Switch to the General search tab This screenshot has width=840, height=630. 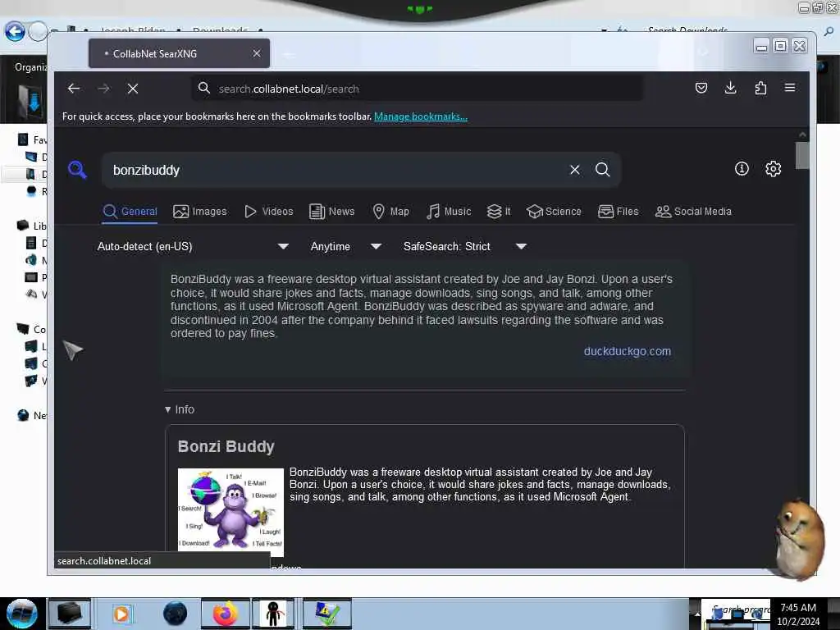pyautogui.click(x=130, y=212)
